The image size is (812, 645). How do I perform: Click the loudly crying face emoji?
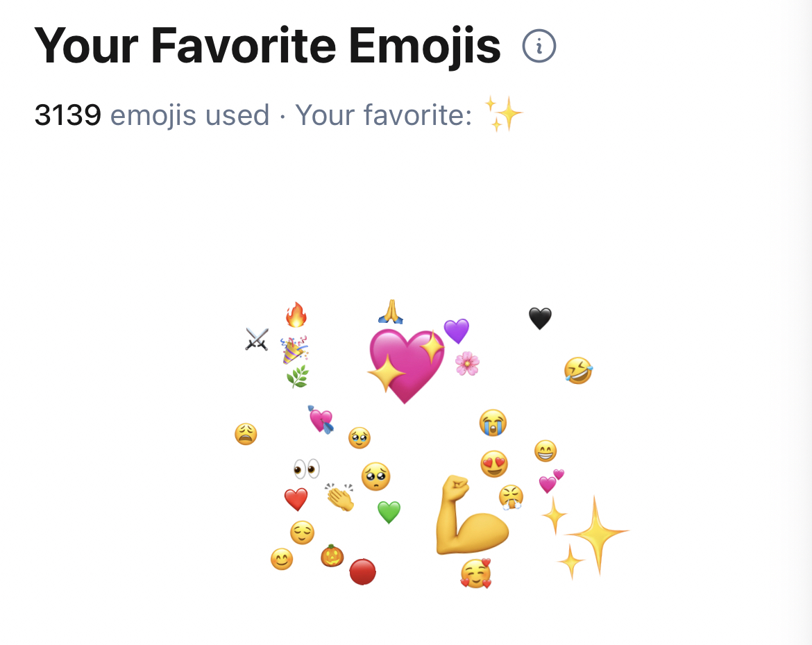click(x=493, y=422)
